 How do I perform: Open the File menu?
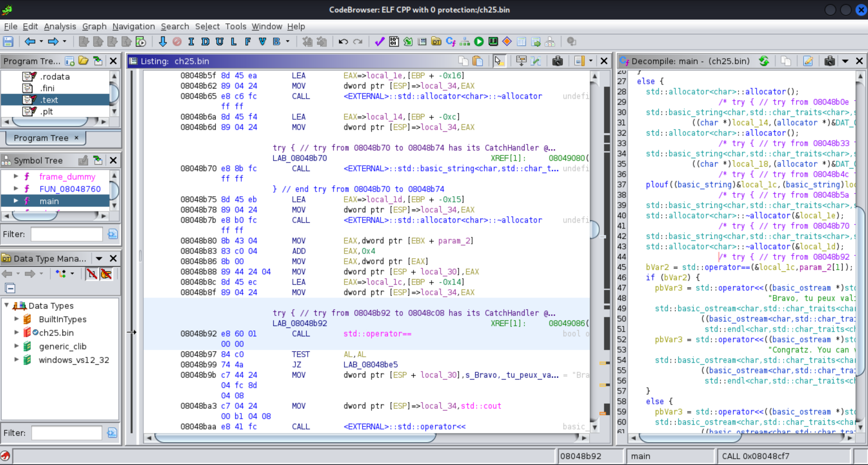(11, 26)
